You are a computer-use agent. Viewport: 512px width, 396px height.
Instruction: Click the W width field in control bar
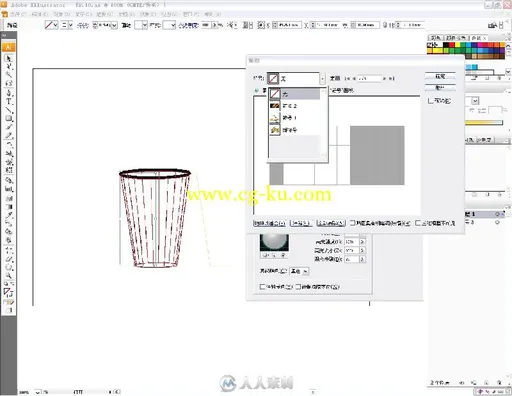coord(367,25)
